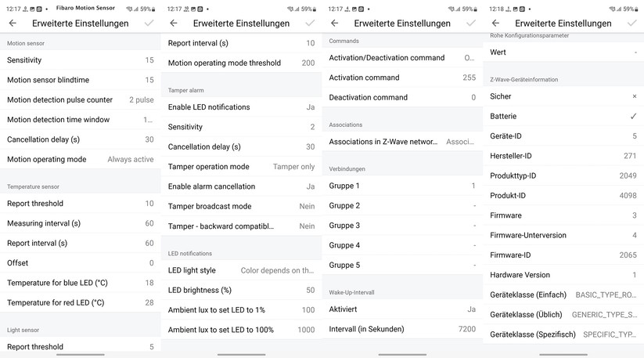
Task: Open Associations in Z-Wave network entry
Action: click(x=402, y=142)
